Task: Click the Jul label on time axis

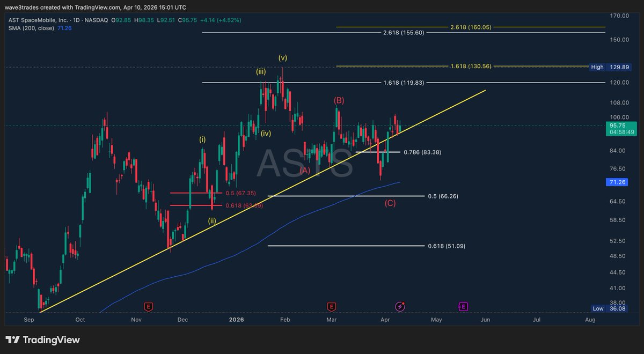Action: pyautogui.click(x=536, y=320)
